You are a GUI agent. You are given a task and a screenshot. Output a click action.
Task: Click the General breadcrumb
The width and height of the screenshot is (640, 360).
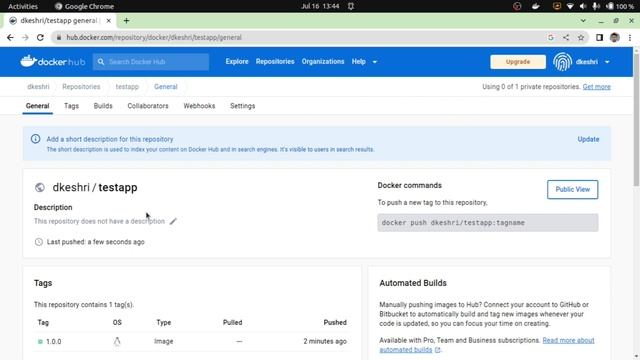[166, 87]
